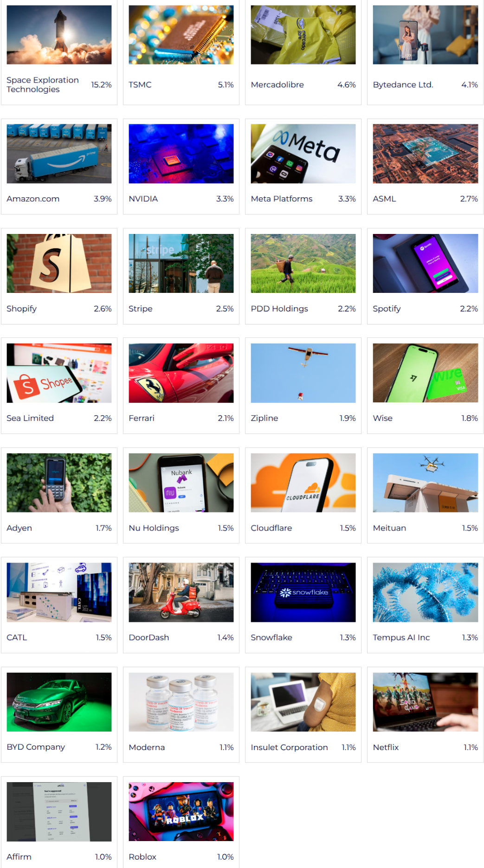The height and width of the screenshot is (868, 484).
Task: Click the Netflix Squid Game image
Action: point(425,702)
